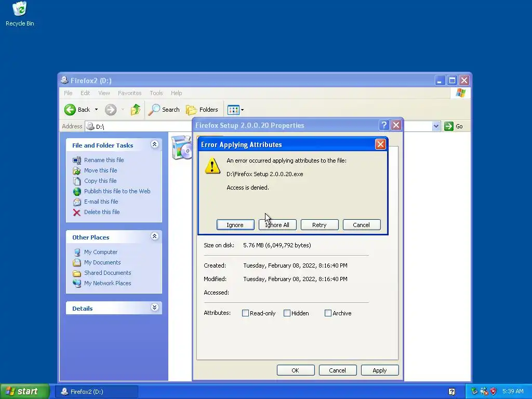Click the error text 'Access is denied.'
532x399 pixels.
[x=248, y=188]
